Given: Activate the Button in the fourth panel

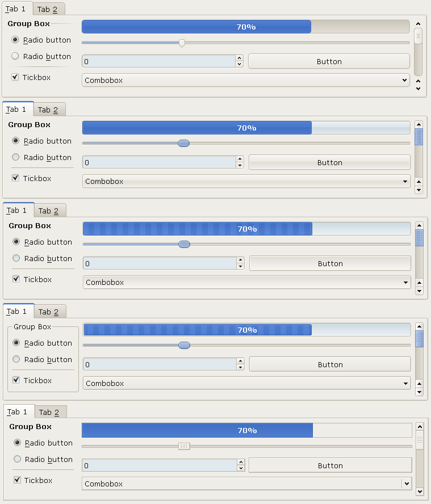Looking at the screenshot, I should click(330, 364).
